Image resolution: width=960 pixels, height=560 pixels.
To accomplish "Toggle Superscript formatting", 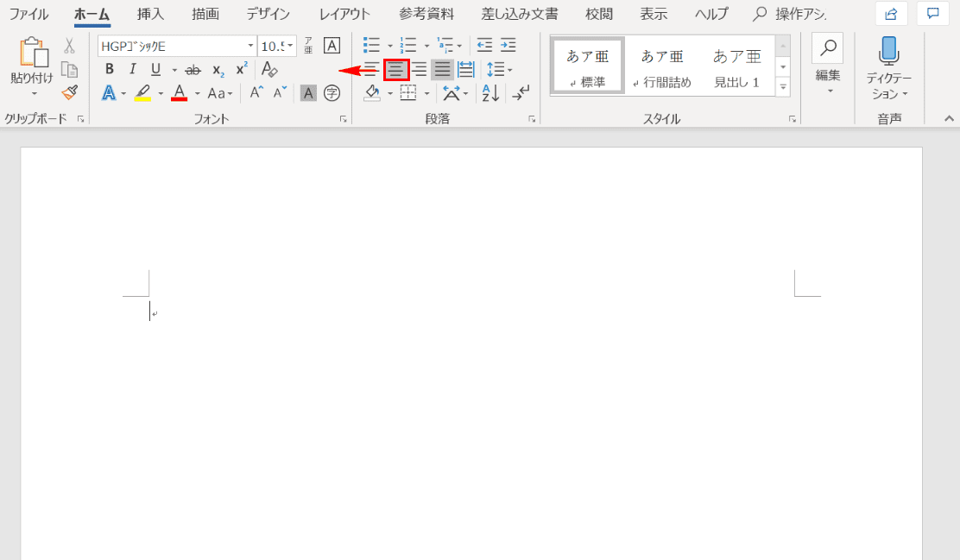I will coord(242,68).
